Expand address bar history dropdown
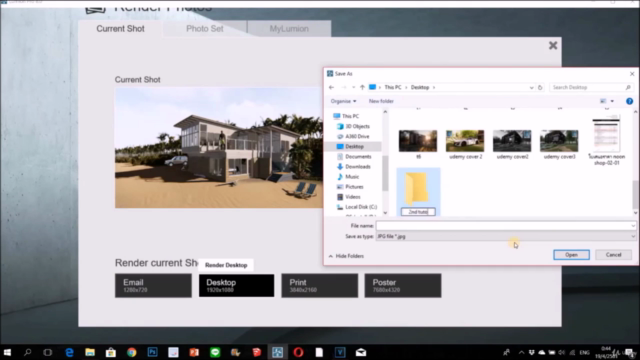The width and height of the screenshot is (640, 360). click(x=531, y=87)
